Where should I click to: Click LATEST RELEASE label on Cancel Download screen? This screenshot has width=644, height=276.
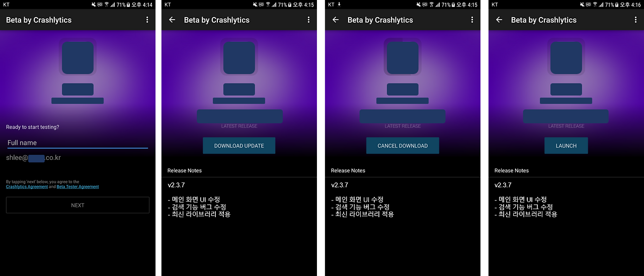click(x=403, y=126)
